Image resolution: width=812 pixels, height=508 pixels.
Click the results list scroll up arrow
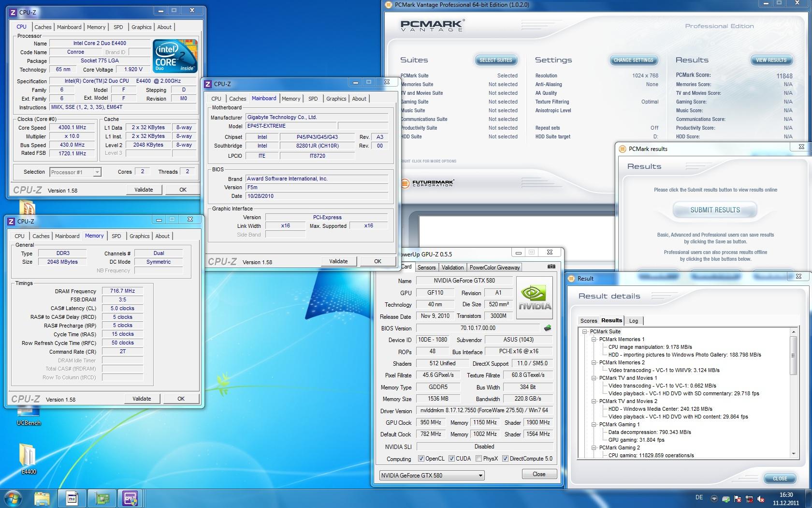(x=793, y=332)
